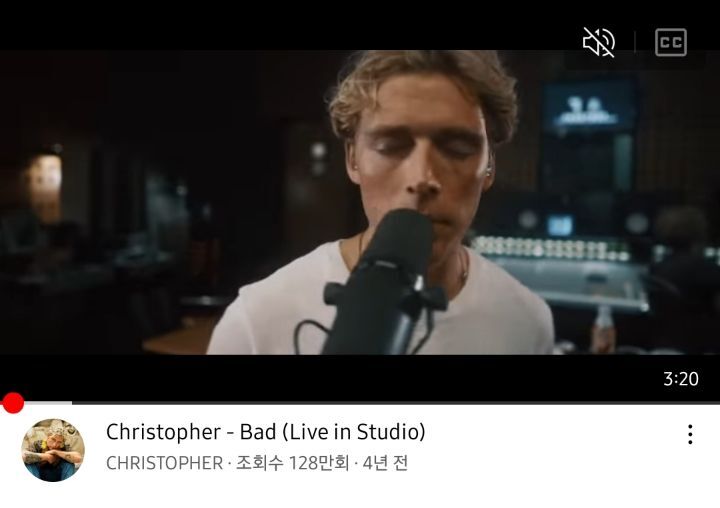Viewport: 720px width, 508px height.
Task: Open title "Christopher - Bad (Live in Studio)"
Action: [x=265, y=432]
